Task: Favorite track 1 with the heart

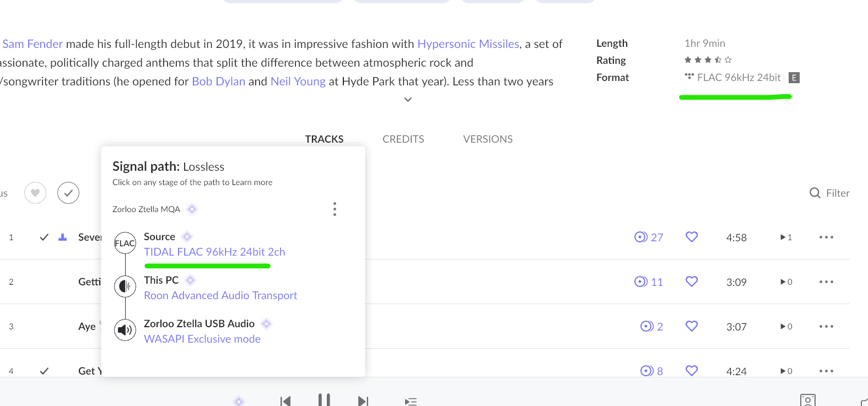Action: click(x=692, y=237)
